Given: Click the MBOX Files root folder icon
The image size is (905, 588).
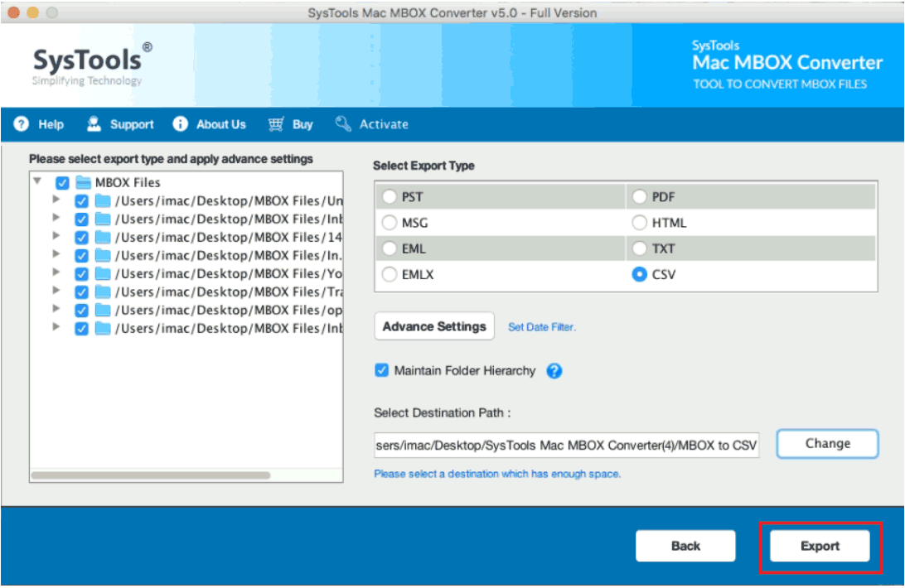Looking at the screenshot, I should tap(84, 183).
